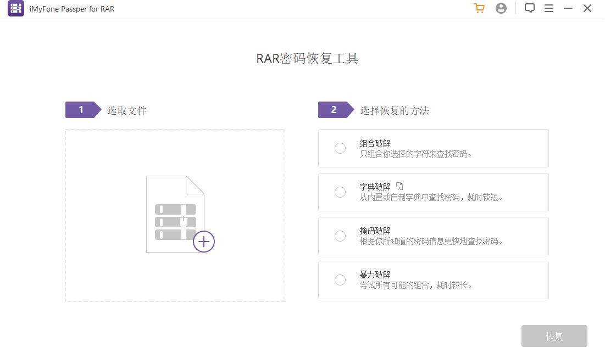Open the shopping cart icon
605x364 pixels.
click(479, 8)
